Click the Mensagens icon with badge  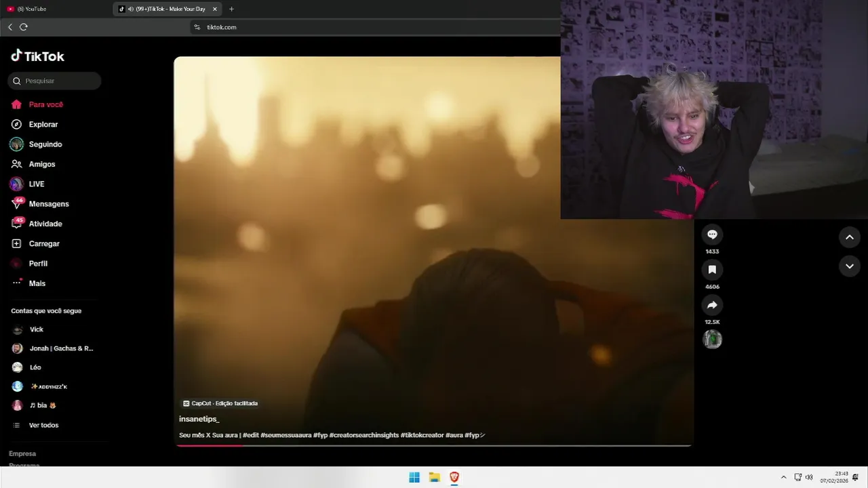click(17, 203)
